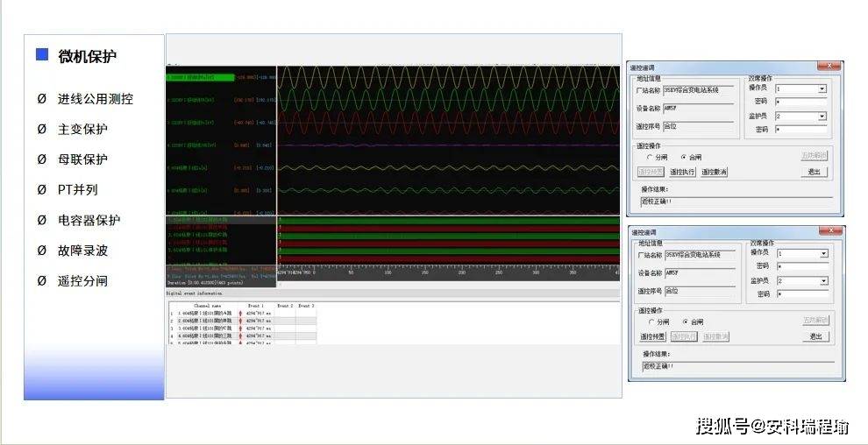Click the 'Duration' status line under channels

[x=205, y=282]
